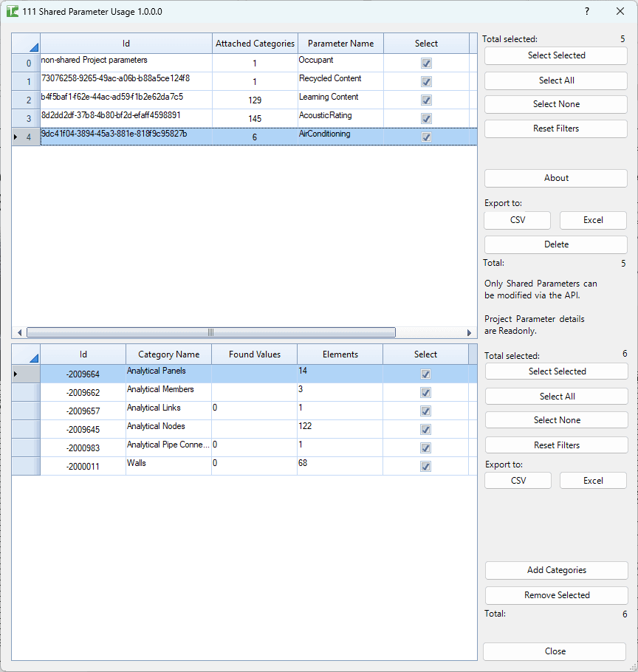Export categories to CSV in lower section
Image resolution: width=638 pixels, height=672 pixels.
518,481
